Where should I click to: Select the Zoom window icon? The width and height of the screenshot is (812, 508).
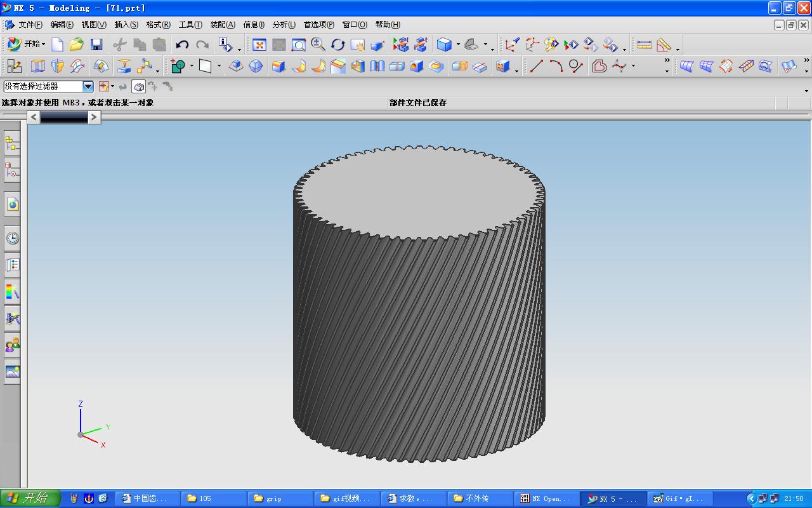(298, 44)
